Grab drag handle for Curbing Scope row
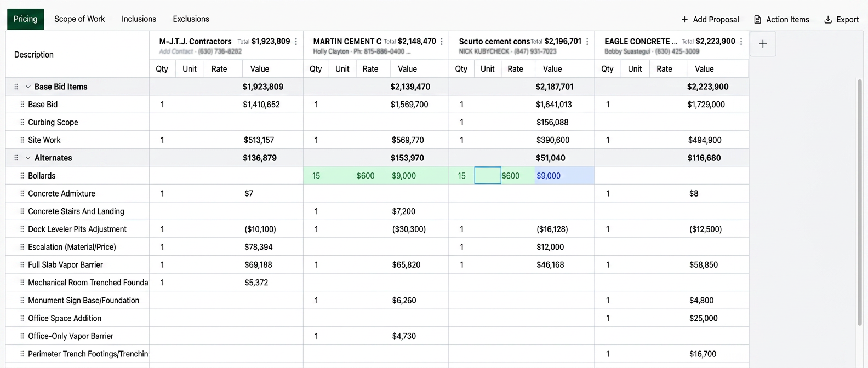Image resolution: width=868 pixels, height=368 pixels. click(x=22, y=122)
